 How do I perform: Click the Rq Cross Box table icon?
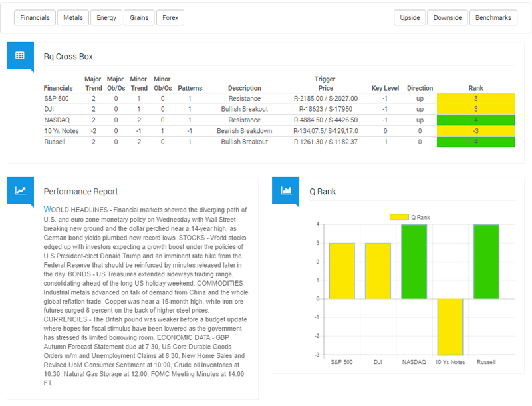pos(20,55)
